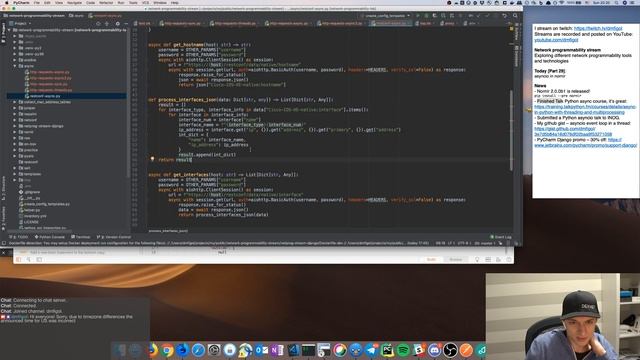Viewport: 640px width, 360px height.
Task: Click 'def process_interfaces_json' code line
Action: coord(241,100)
